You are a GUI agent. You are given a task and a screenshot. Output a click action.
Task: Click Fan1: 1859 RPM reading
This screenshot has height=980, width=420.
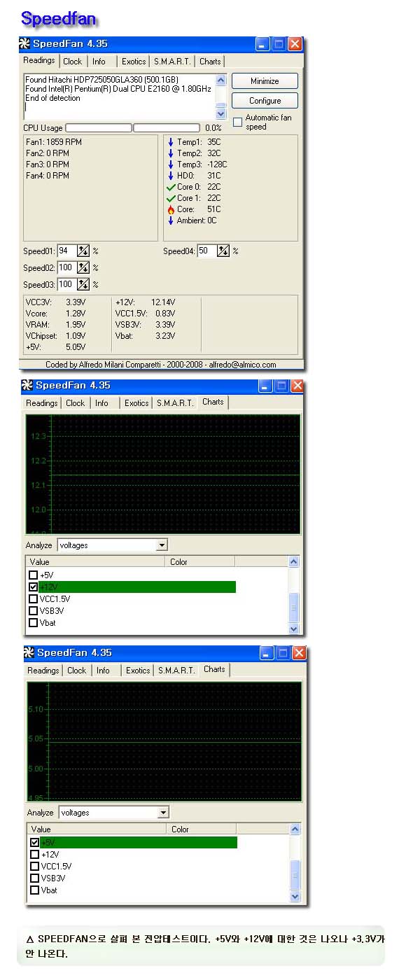[54, 142]
